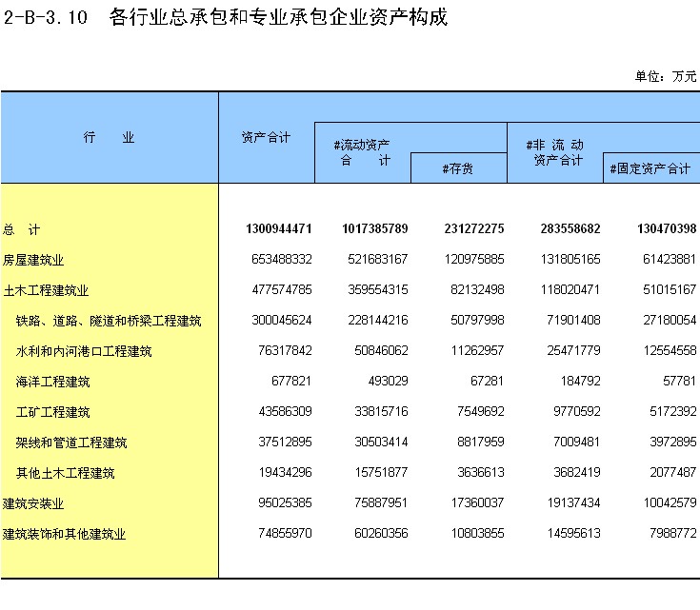Image resolution: width=700 pixels, height=610 pixels.
Task: Click the 水利和内河港口工程建筑 row label
Action: click(84, 351)
